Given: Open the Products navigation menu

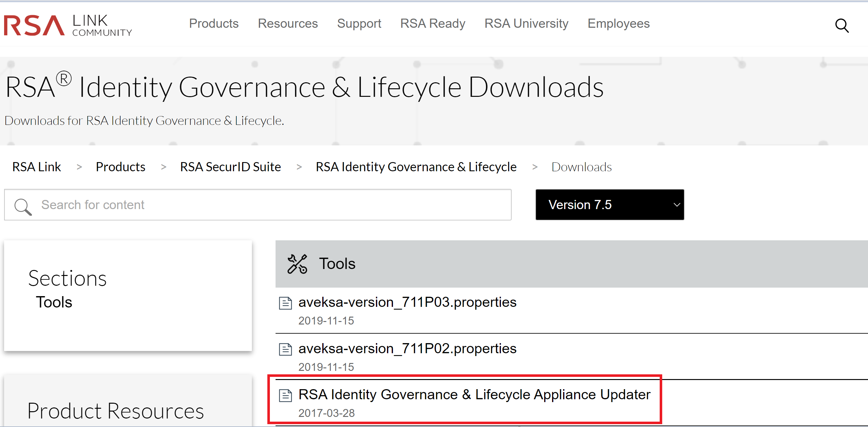Looking at the screenshot, I should (x=214, y=24).
